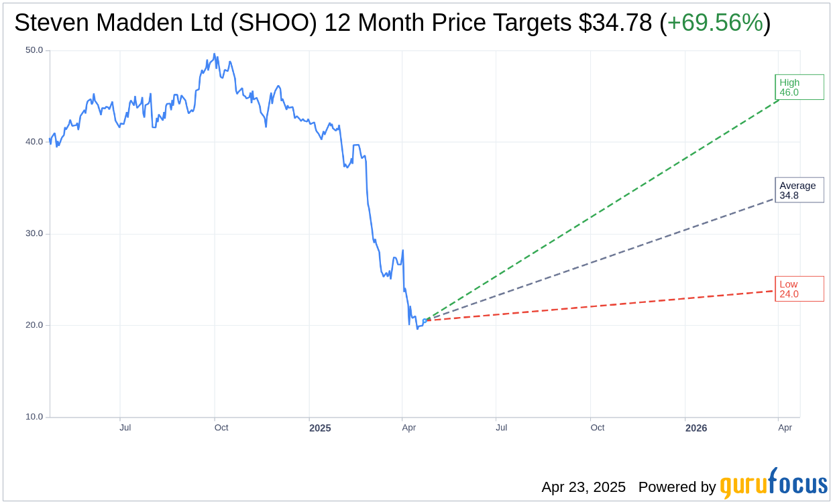Screen dimensions: 833x504
Task: Click the 10.0 y-axis tick label
Action: tap(34, 417)
